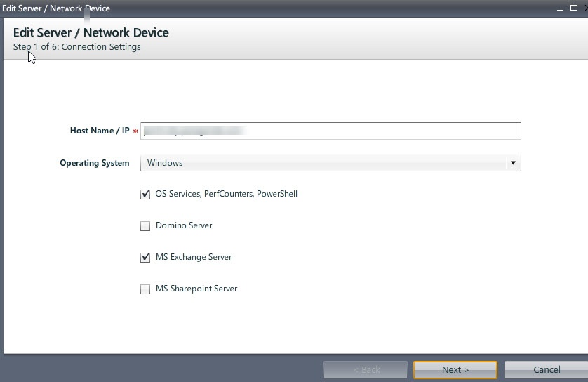The image size is (588, 382).
Task: Check the MS Sharepoint Server box
Action: [145, 289]
